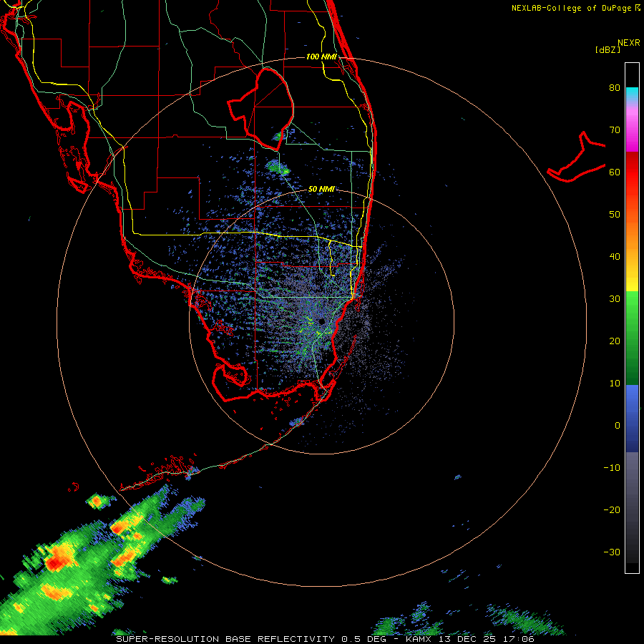Click the 40 value on the dBZ scale

coord(615,257)
